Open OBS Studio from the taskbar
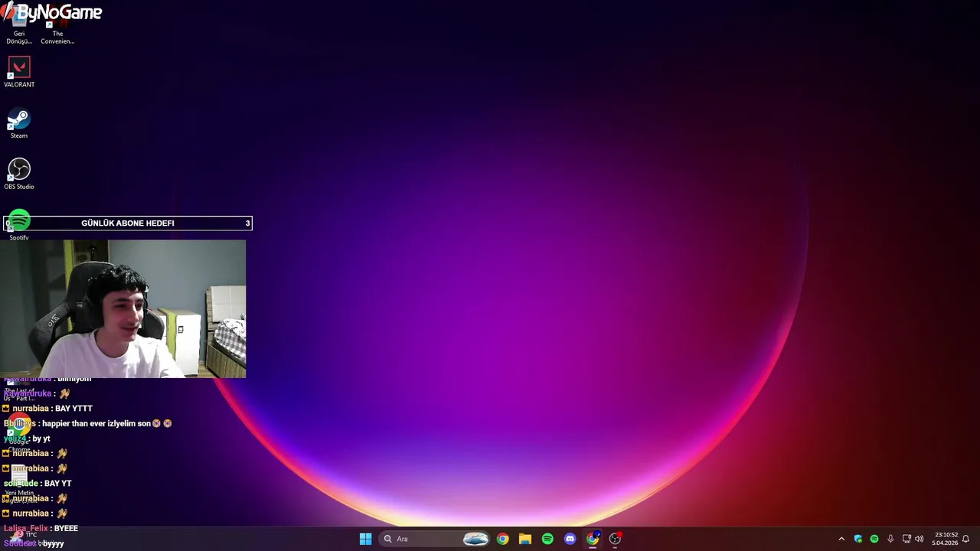980x551 pixels. pyautogui.click(x=615, y=539)
